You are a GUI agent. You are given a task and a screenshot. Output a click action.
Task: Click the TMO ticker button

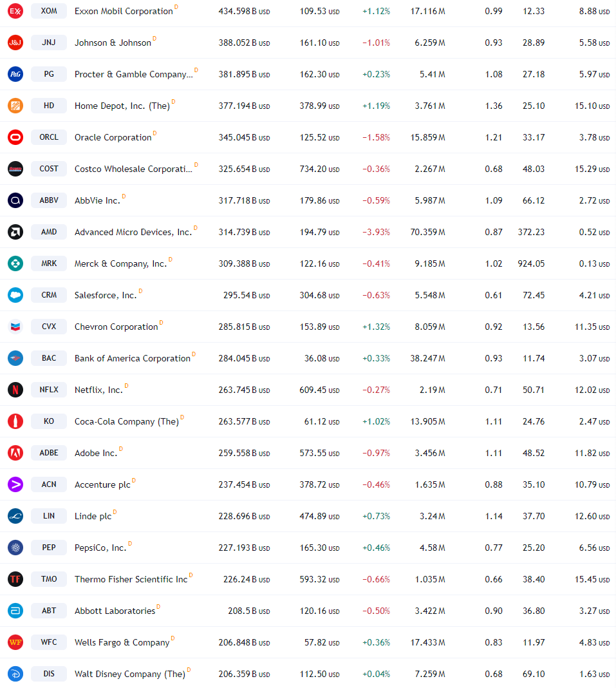coord(49,579)
